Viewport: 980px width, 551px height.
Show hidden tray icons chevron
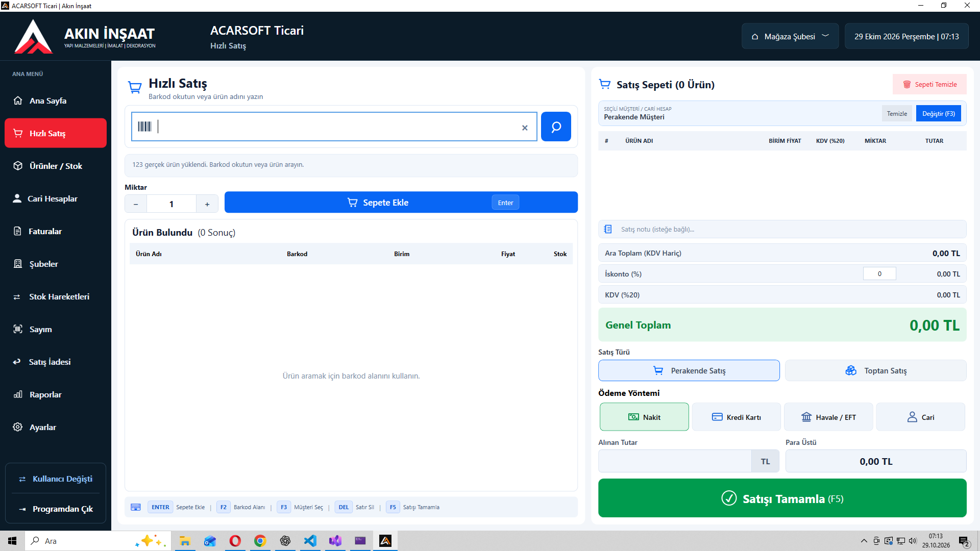864,541
